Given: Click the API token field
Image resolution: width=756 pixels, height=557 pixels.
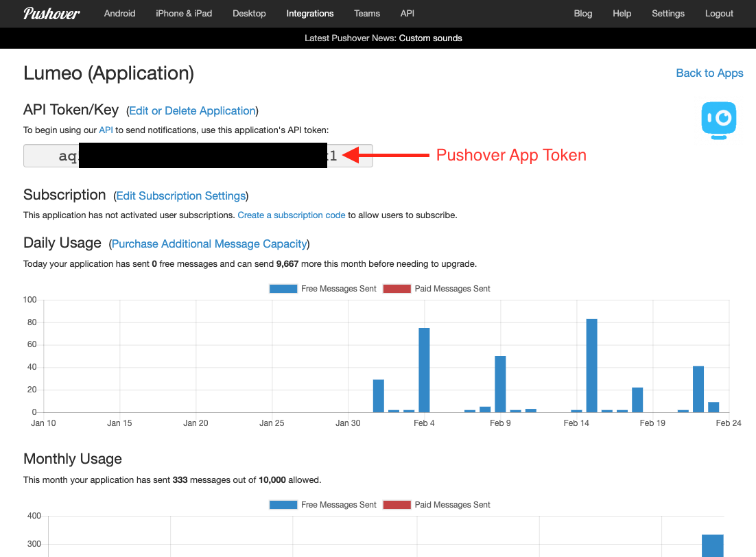Looking at the screenshot, I should [198, 156].
